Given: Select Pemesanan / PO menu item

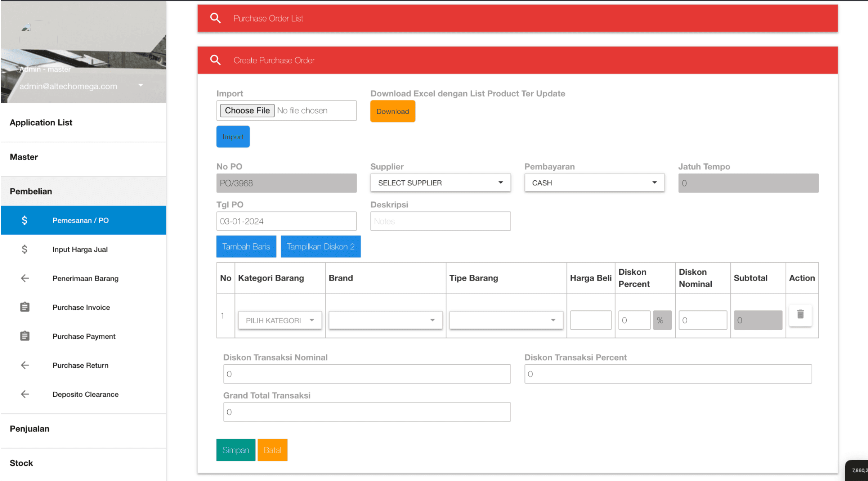Looking at the screenshot, I should (x=83, y=220).
